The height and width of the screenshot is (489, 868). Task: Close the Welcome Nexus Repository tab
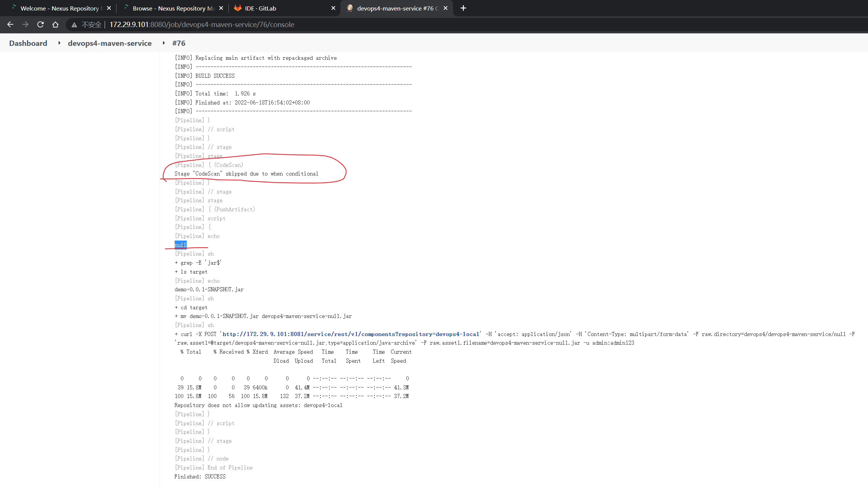click(109, 8)
